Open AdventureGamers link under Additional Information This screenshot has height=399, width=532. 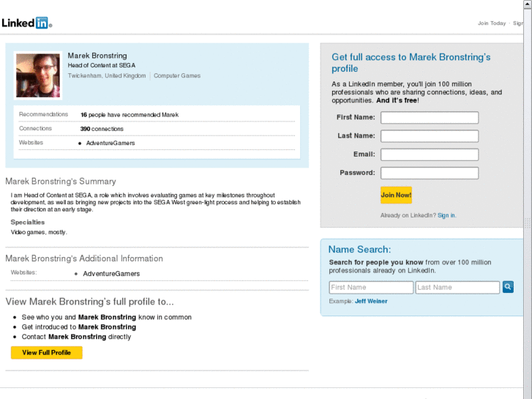coord(111,274)
